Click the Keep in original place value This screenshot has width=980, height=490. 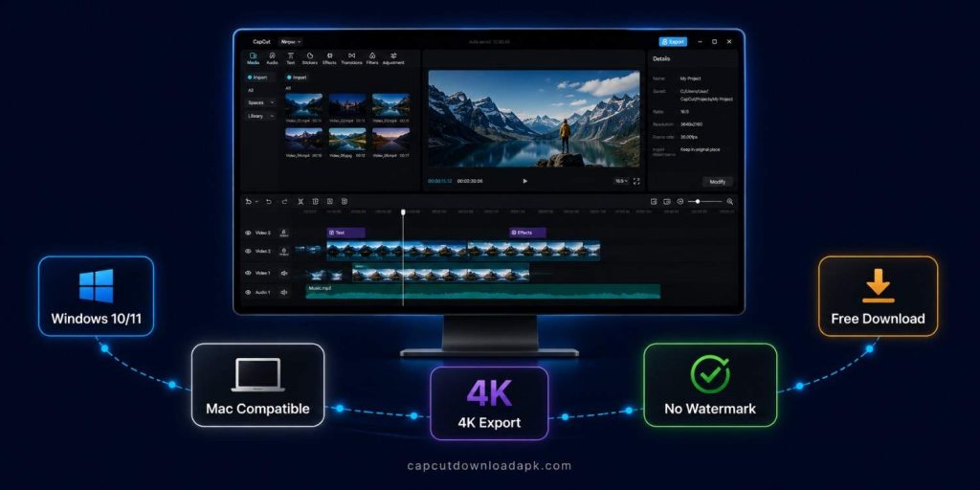click(x=702, y=150)
